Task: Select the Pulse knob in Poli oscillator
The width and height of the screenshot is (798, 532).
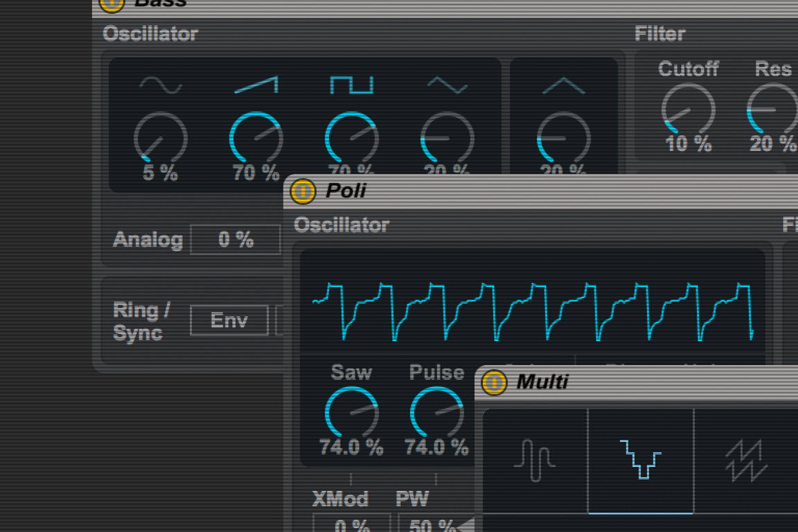Action: (x=436, y=413)
